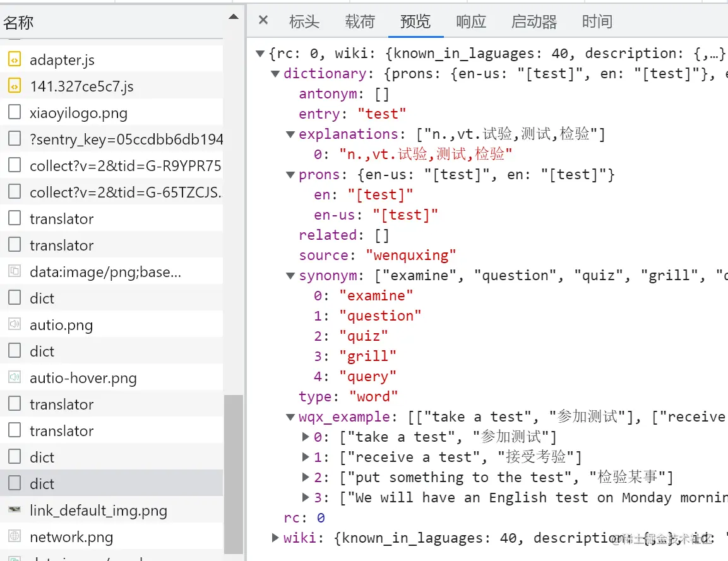Collapse the wqx_example array
Image resolution: width=728 pixels, height=561 pixels.
coord(290,416)
